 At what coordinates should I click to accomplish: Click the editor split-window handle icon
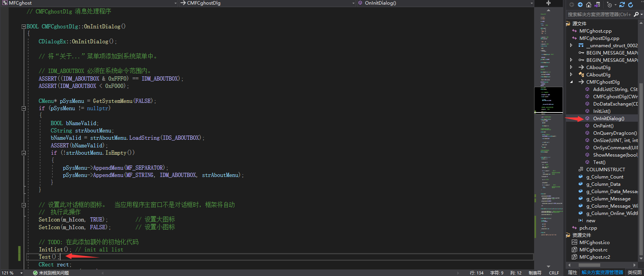click(548, 3)
